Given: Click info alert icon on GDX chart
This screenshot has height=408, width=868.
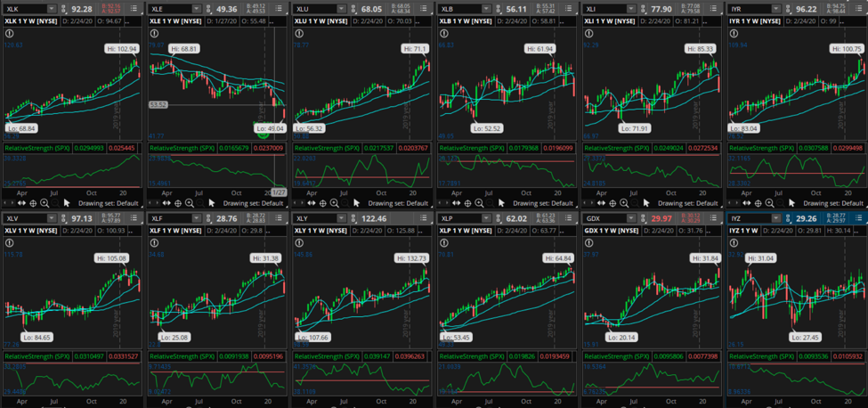Looking at the screenshot, I should (589, 243).
